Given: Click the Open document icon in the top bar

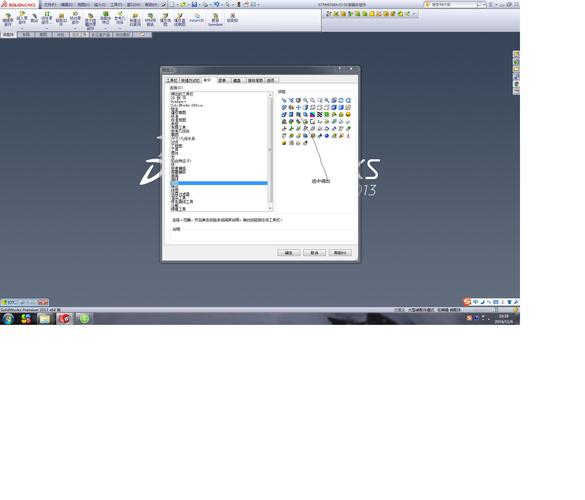Looking at the screenshot, I should coord(183,4).
